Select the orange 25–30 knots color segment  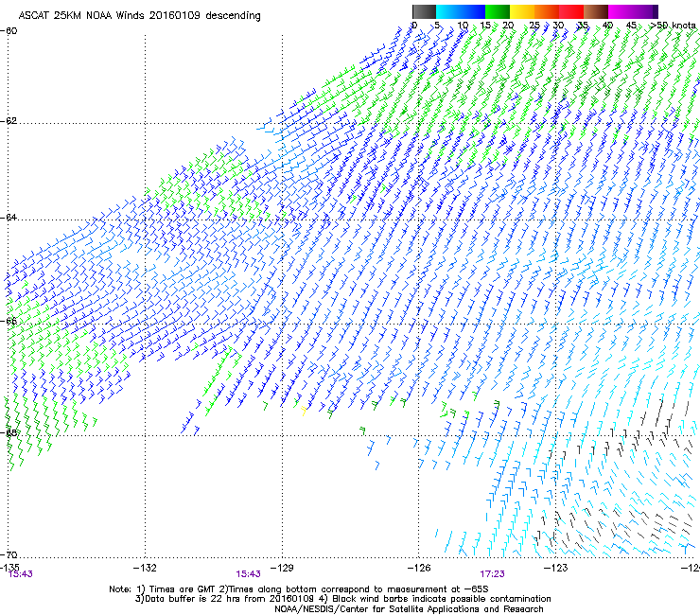point(547,11)
